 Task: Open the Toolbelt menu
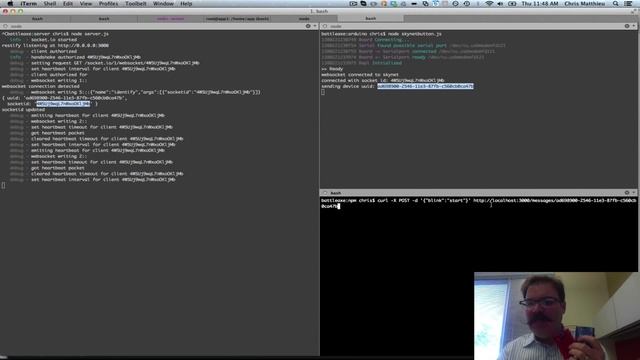[136, 4]
